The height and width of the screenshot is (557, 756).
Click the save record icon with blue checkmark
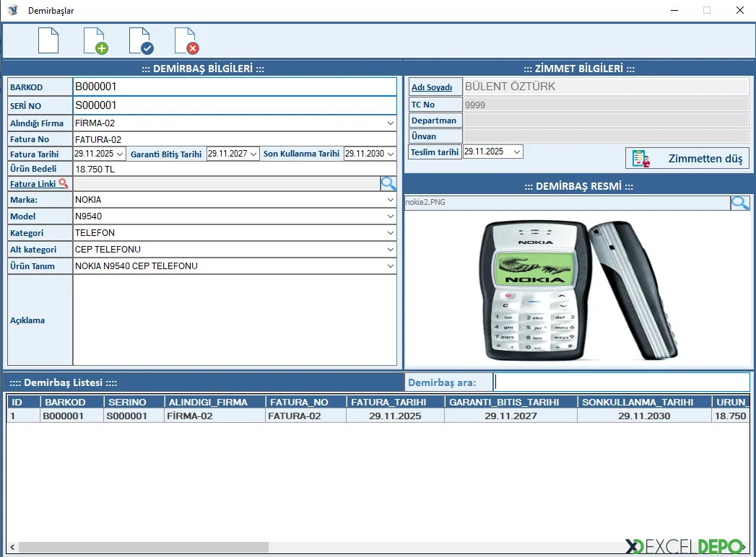140,40
